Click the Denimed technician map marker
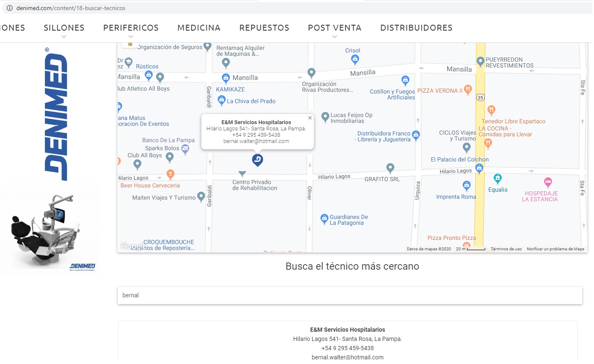 click(258, 160)
